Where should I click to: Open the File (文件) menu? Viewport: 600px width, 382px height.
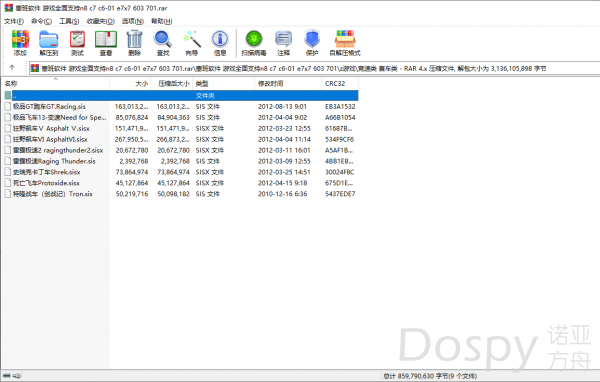14,21
